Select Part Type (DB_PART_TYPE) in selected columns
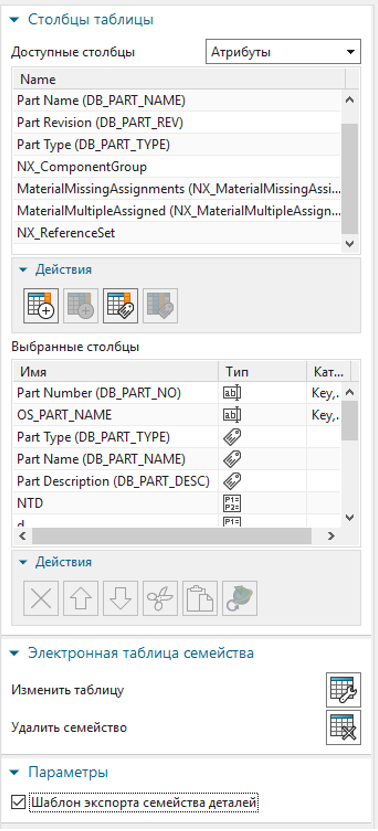This screenshot has width=378, height=831. (x=177, y=437)
